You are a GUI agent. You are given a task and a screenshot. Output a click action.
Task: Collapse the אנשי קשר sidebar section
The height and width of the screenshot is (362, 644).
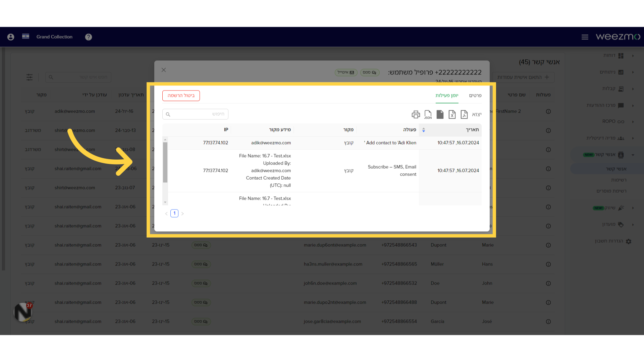(633, 155)
